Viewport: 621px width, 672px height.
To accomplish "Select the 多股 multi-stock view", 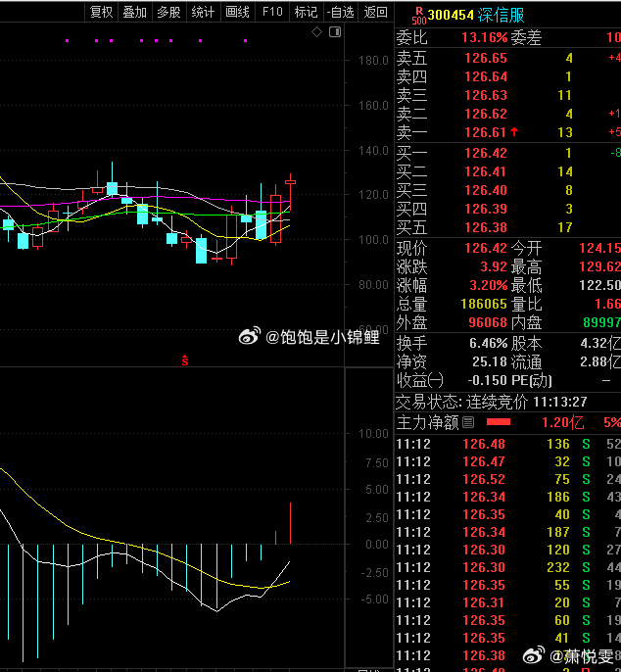I will [168, 12].
